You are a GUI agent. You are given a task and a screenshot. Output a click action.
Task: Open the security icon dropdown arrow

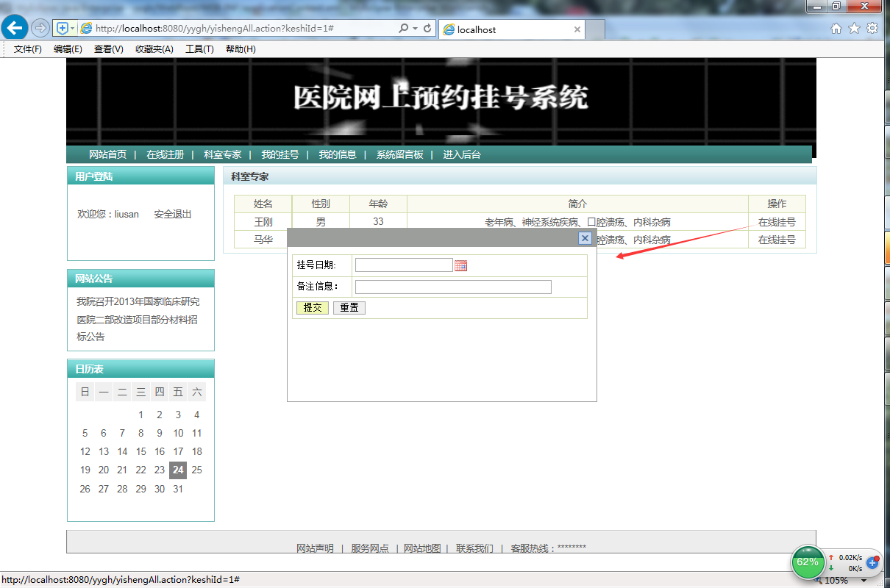[x=72, y=28]
